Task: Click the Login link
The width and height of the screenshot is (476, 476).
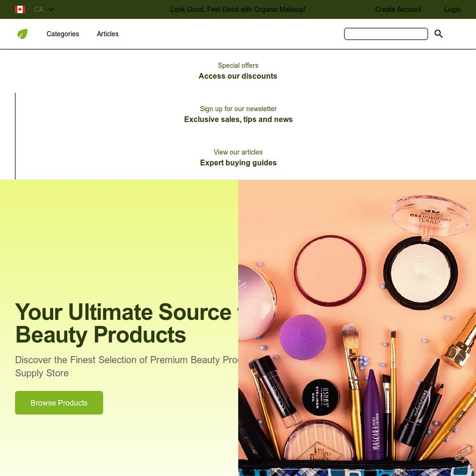Action: (x=453, y=10)
